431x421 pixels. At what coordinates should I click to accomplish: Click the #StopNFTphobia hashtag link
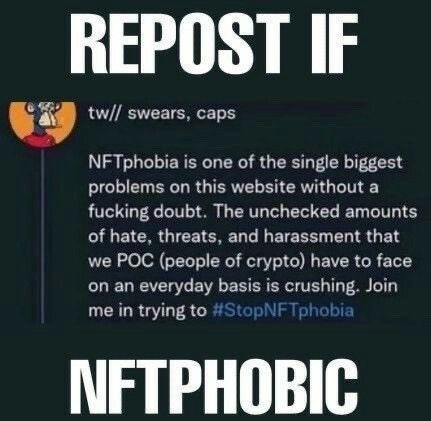click(x=283, y=310)
